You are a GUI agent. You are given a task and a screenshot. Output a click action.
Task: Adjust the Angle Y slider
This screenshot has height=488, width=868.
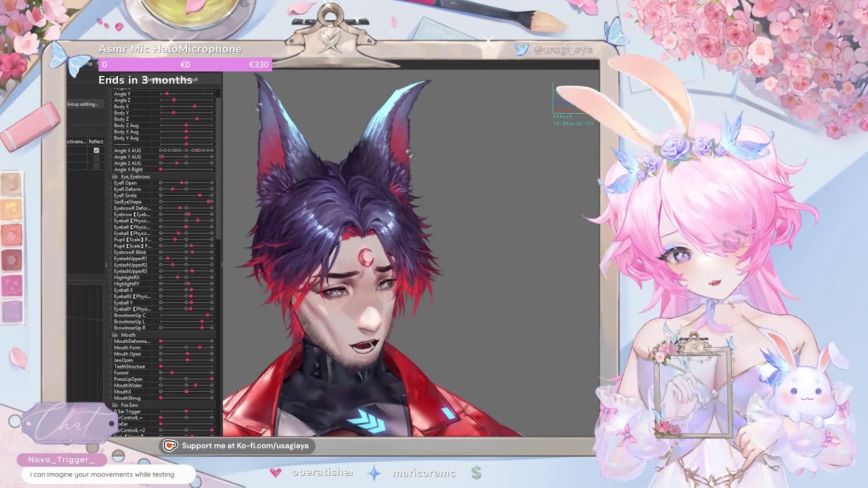click(x=186, y=94)
